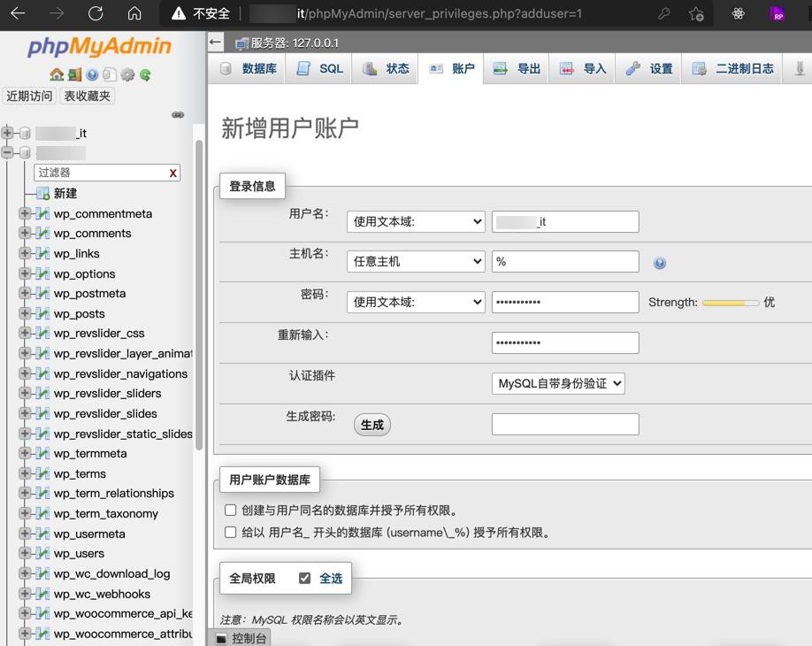Click the table filter 过滤器 input
This screenshot has width=812, height=646.
point(107,173)
